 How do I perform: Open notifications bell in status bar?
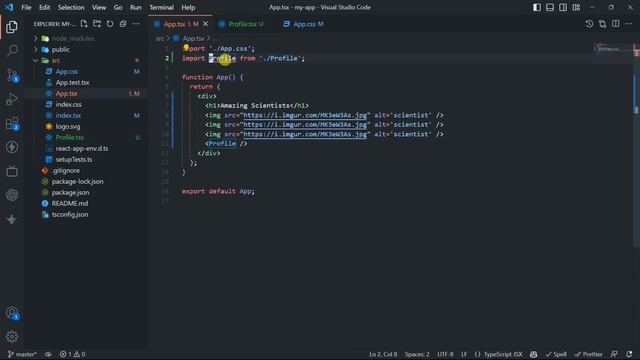[x=629, y=354]
